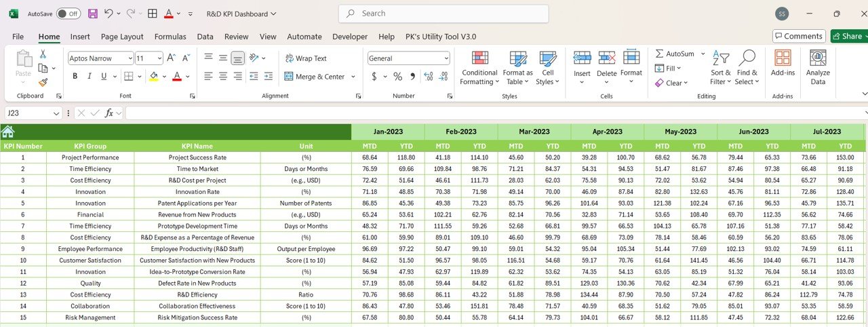Image resolution: width=868 pixels, height=327 pixels.
Task: Open the font name dropdown
Action: point(130,58)
